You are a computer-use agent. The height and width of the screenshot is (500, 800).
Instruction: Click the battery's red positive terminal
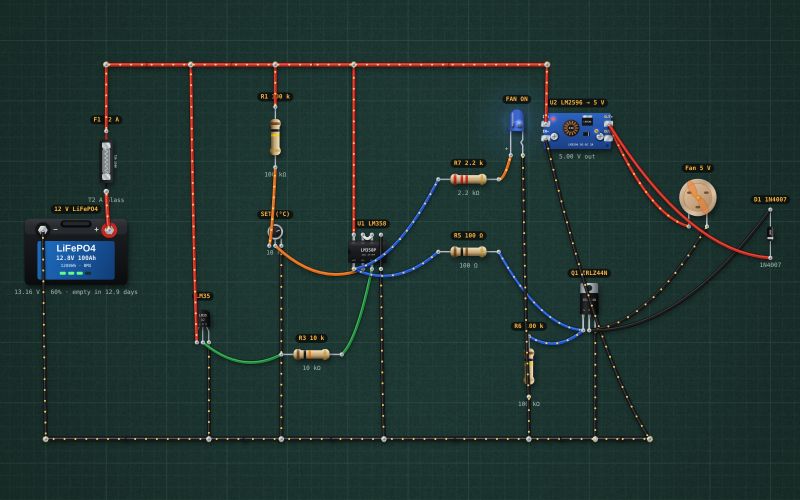[109, 231]
